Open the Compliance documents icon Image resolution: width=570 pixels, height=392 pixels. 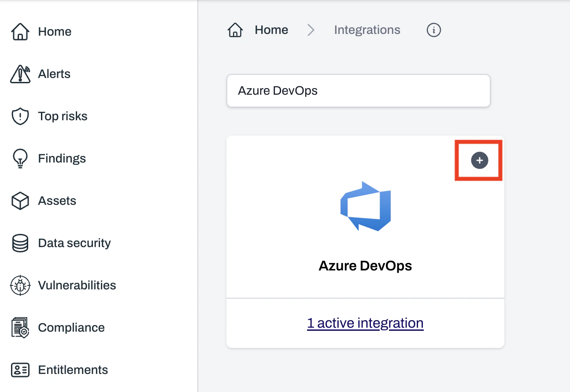pos(20,327)
